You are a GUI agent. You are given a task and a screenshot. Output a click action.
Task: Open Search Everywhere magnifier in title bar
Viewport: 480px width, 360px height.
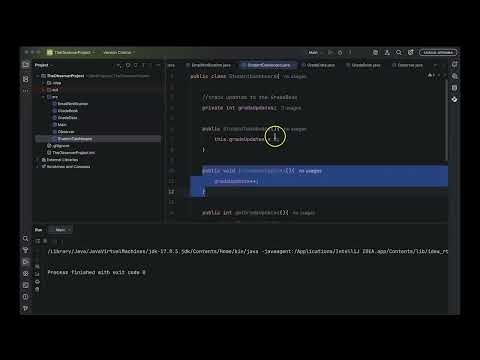(399, 53)
